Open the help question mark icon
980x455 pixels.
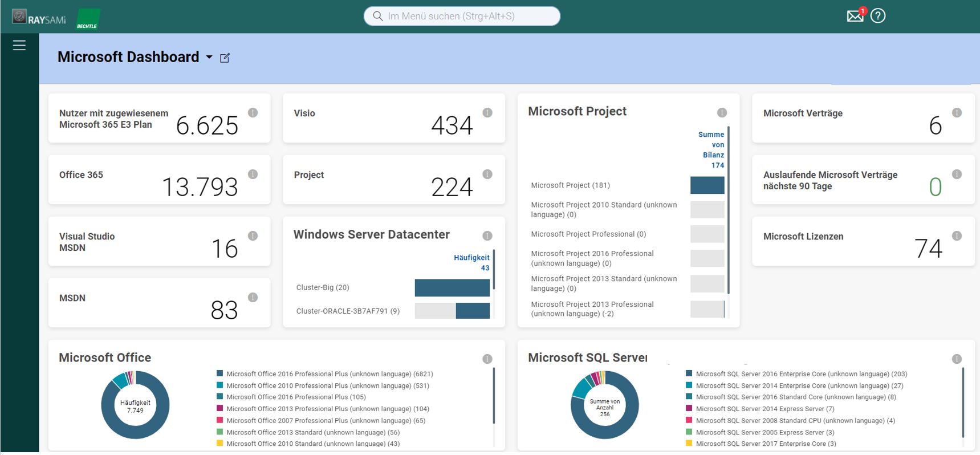tap(878, 16)
